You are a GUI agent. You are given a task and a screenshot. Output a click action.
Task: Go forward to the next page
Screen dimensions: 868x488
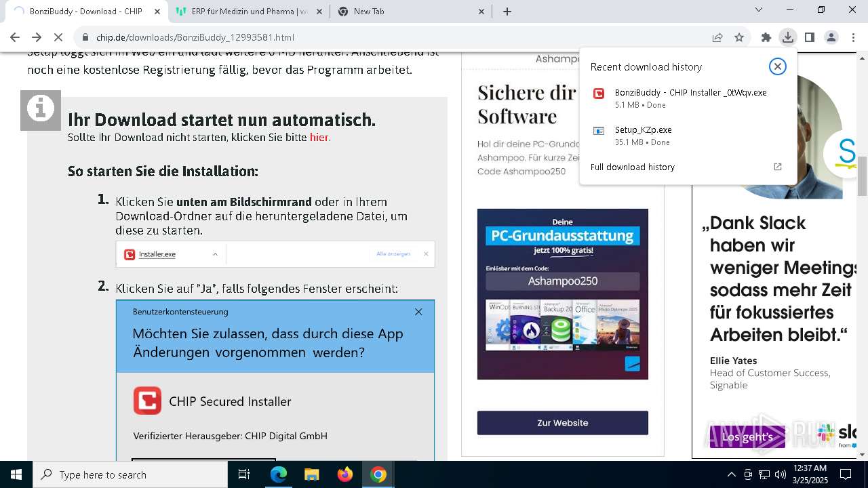pos(37,37)
